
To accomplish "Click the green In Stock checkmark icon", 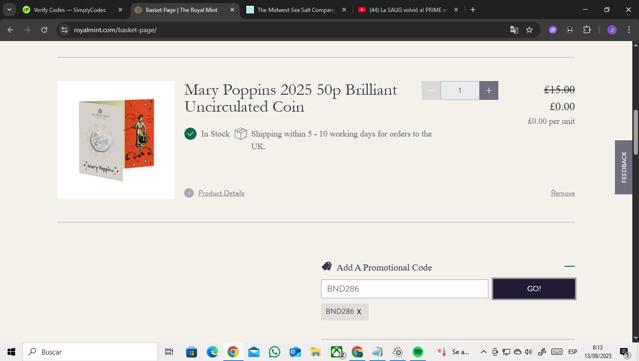I will point(190,134).
